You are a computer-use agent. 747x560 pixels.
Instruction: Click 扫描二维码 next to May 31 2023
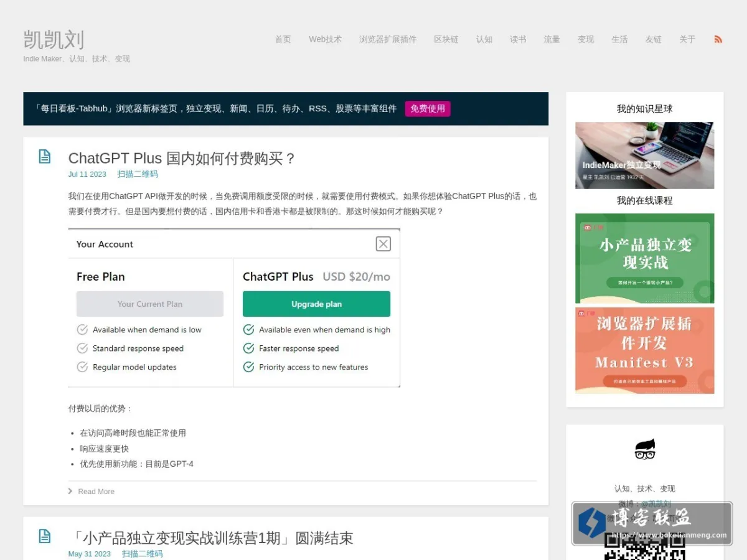[142, 554]
